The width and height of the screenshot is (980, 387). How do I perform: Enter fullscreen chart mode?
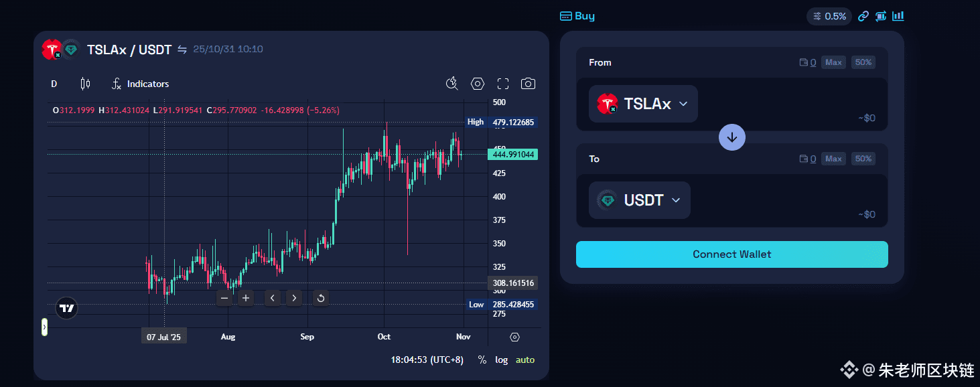click(503, 84)
